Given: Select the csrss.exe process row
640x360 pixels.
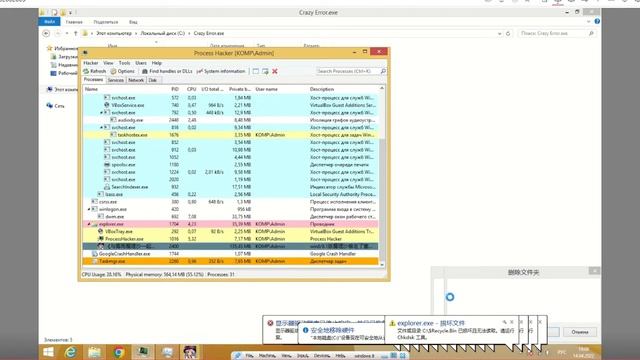Looking at the screenshot, I should [x=231, y=202].
